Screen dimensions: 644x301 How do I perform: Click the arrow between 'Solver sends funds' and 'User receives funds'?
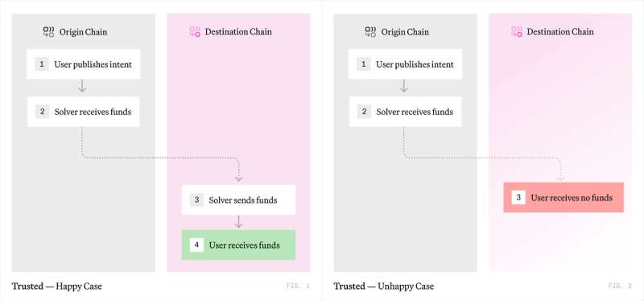point(238,221)
